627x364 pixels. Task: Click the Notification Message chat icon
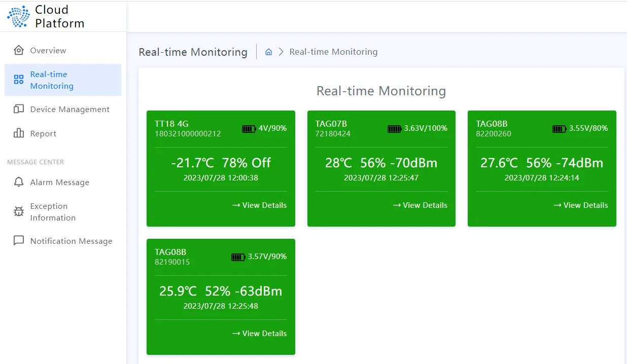17,241
